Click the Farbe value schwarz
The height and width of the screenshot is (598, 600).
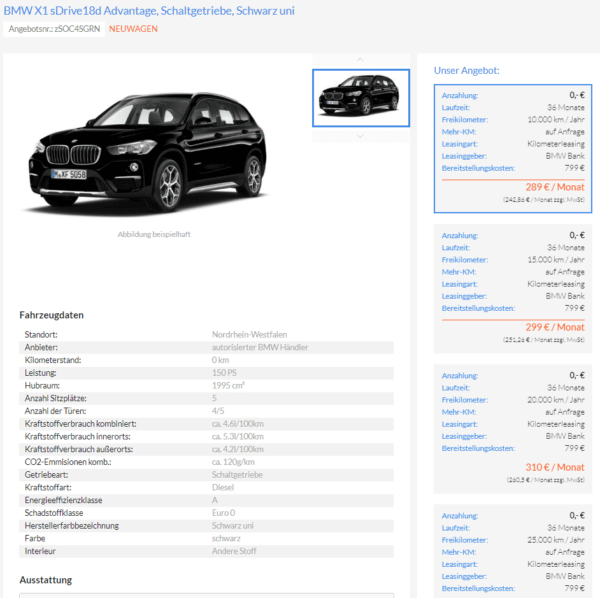click(226, 538)
